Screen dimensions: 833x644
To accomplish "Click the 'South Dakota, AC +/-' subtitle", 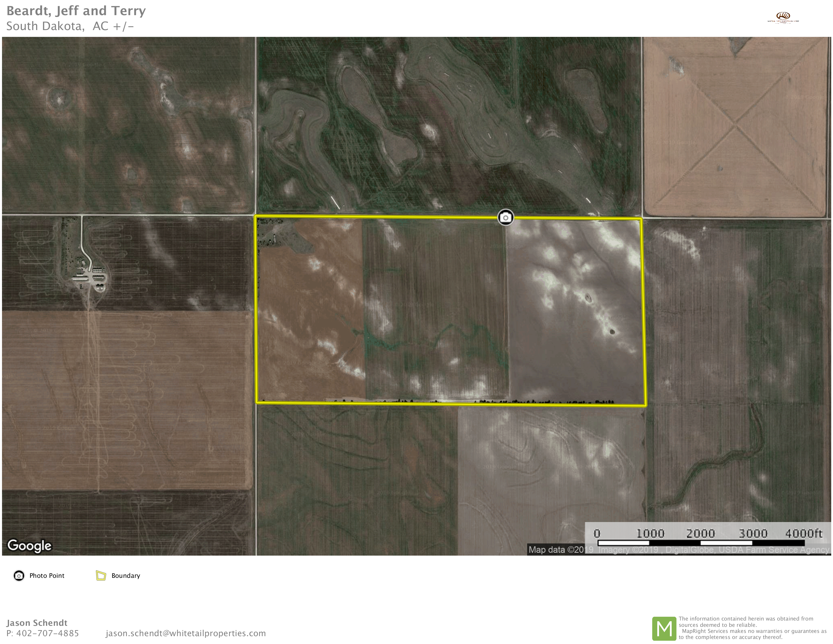I will [70, 26].
